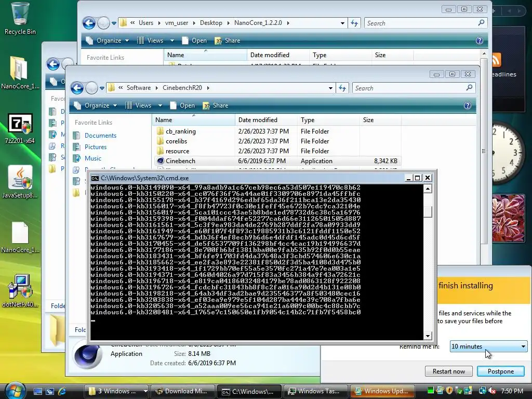Click the Cinebench application icon in file list
Screen dimensions: 532x399
(160, 161)
